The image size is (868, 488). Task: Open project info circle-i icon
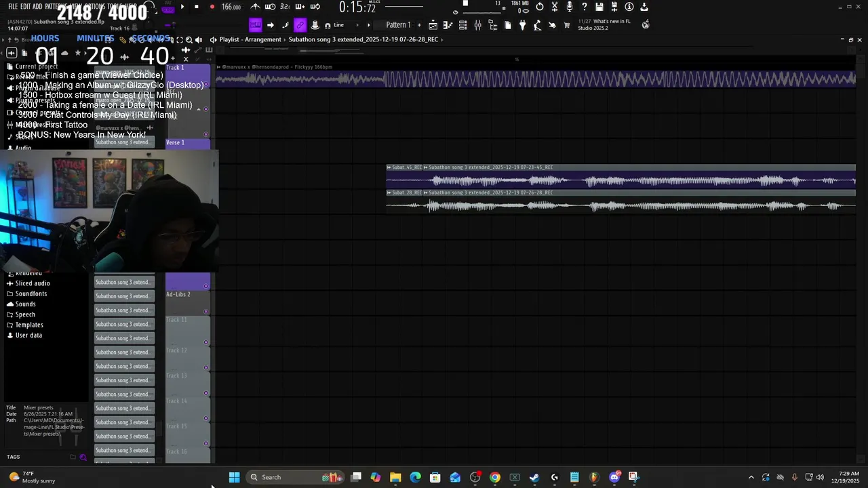tap(629, 7)
